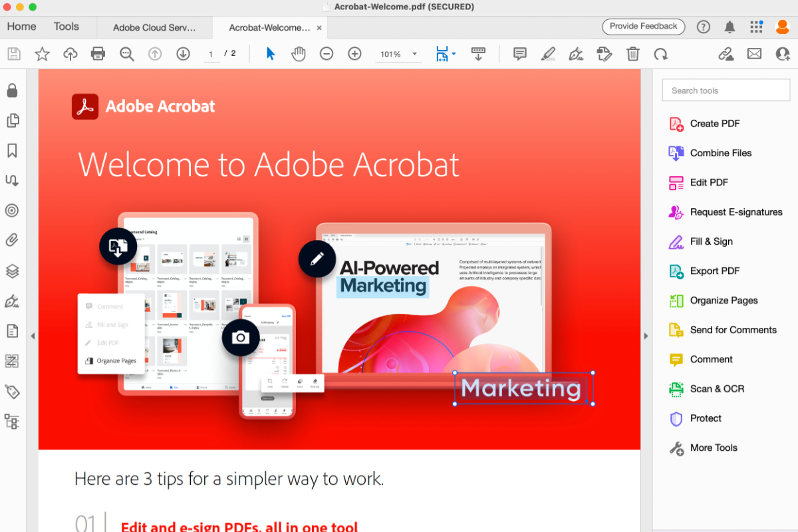Open the Attachments paperclip panel
This screenshot has height=532, width=798.
pyautogui.click(x=12, y=240)
